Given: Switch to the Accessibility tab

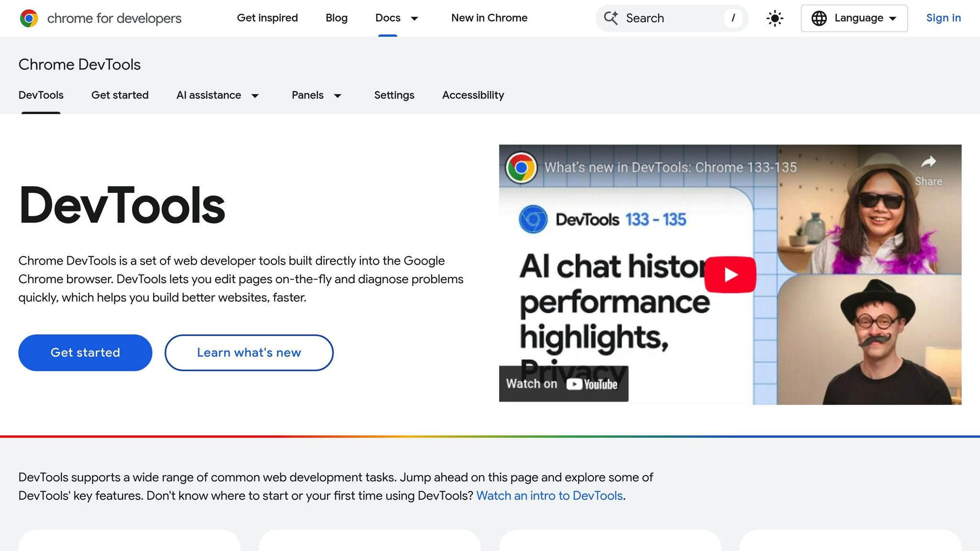Looking at the screenshot, I should (x=473, y=95).
